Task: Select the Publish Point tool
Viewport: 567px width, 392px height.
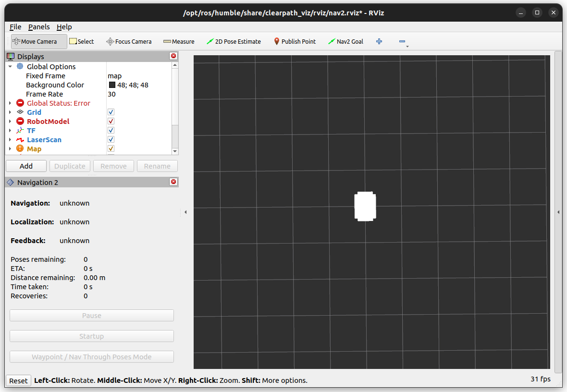Action: (295, 41)
